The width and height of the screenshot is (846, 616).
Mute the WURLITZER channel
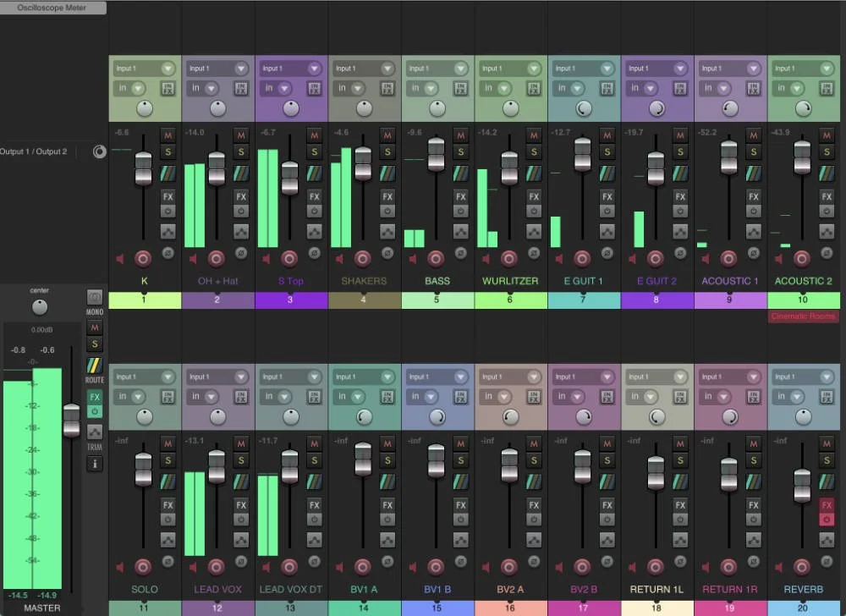click(x=534, y=135)
